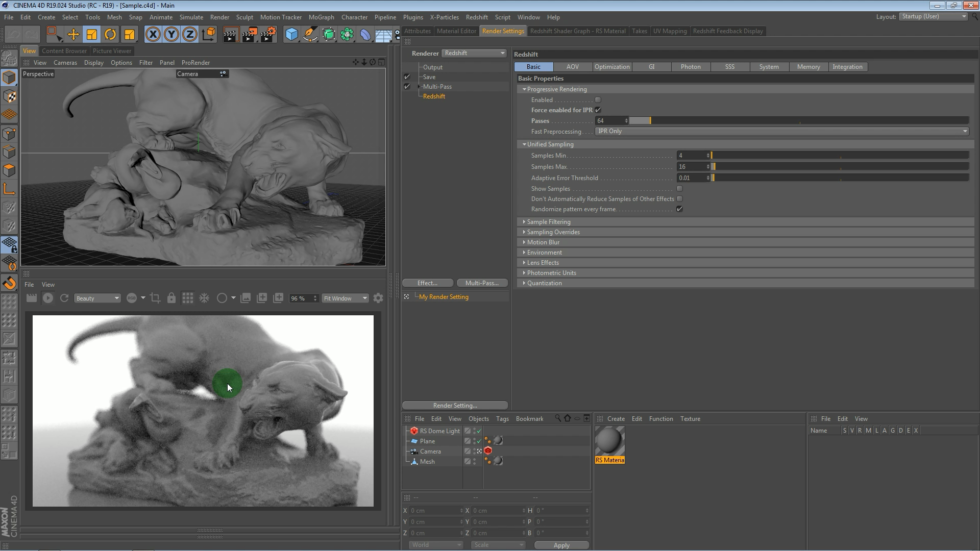Toggle Z axis lock icon
The image size is (980, 551).
click(x=190, y=35)
